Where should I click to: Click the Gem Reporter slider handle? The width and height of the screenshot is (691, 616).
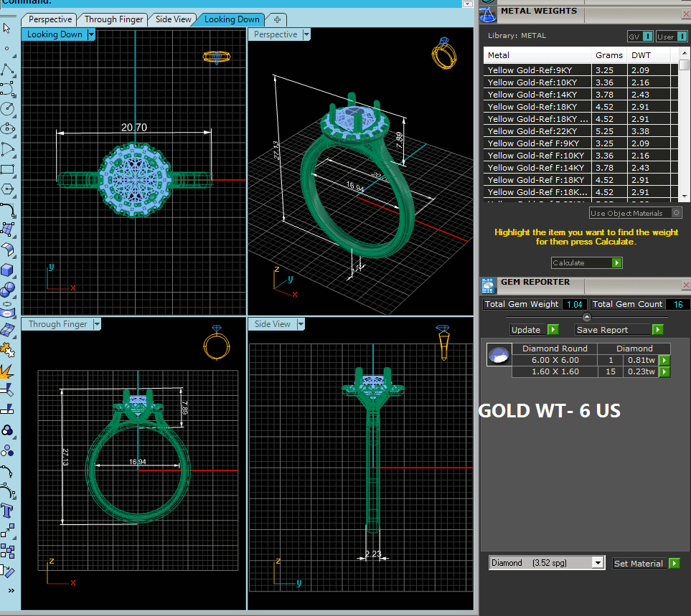point(586,317)
